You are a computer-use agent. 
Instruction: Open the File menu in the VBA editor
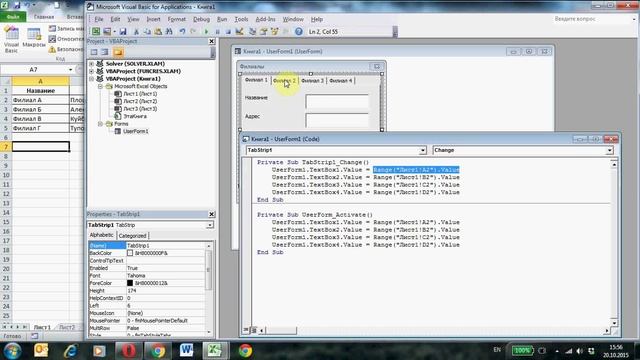coord(99,19)
